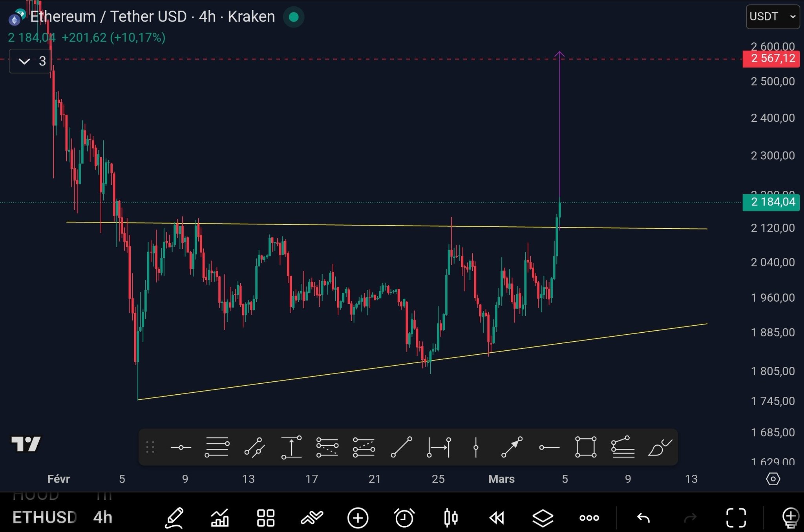Click the undo arrow button

tap(643, 518)
